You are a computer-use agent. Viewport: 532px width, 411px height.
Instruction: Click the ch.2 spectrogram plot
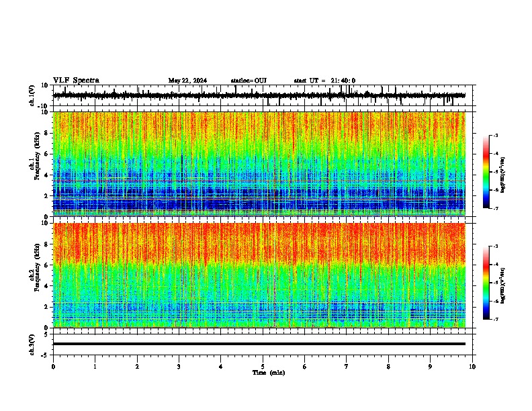pos(259,275)
